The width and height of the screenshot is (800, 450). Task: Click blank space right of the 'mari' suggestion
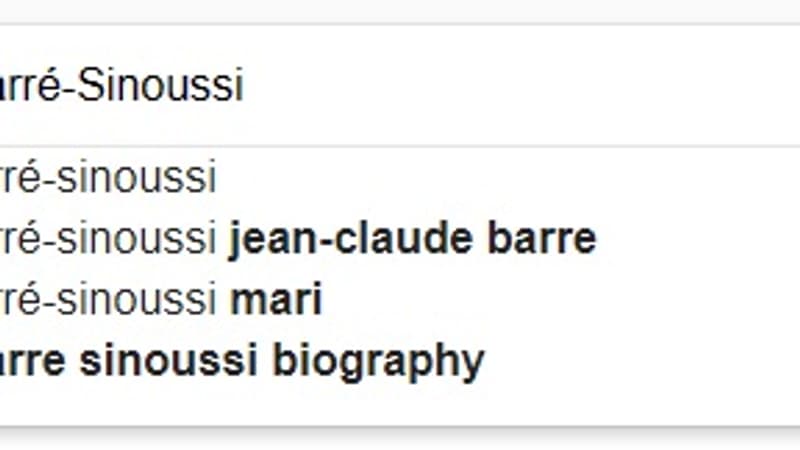561,298
